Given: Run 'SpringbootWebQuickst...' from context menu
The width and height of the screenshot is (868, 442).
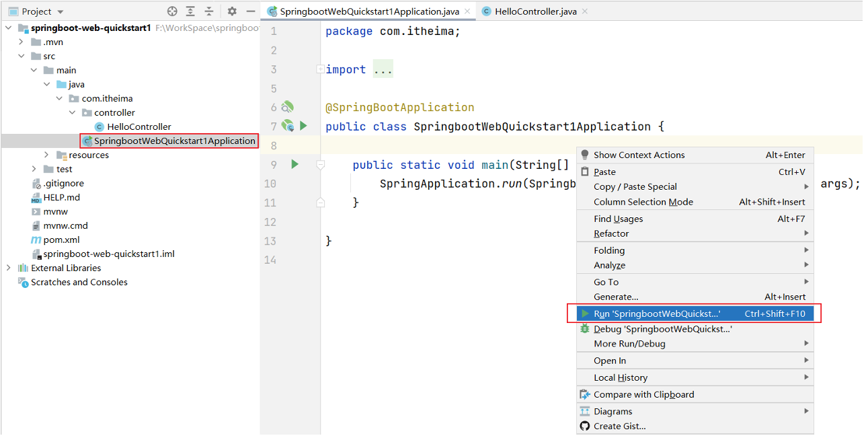Looking at the screenshot, I should pyautogui.click(x=695, y=314).
